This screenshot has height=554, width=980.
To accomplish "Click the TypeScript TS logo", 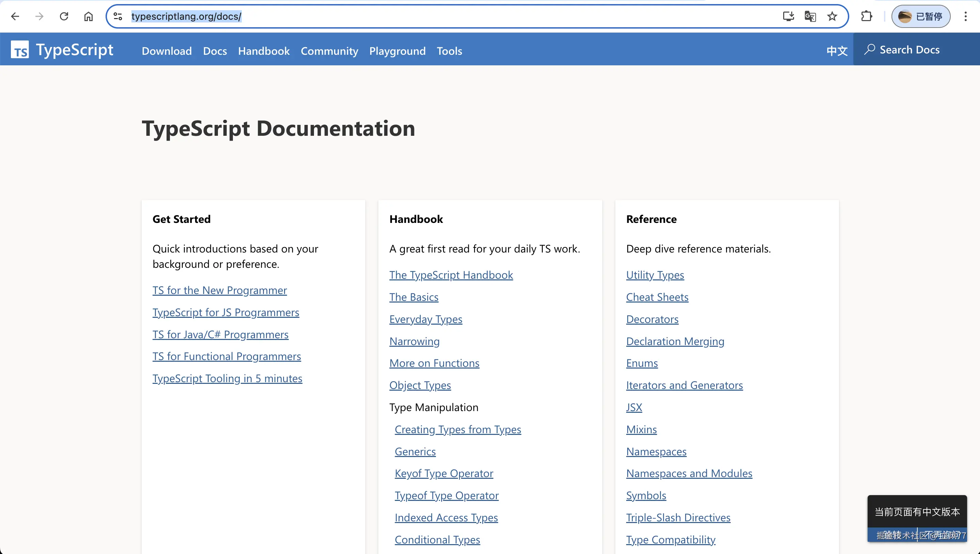I will pos(20,50).
